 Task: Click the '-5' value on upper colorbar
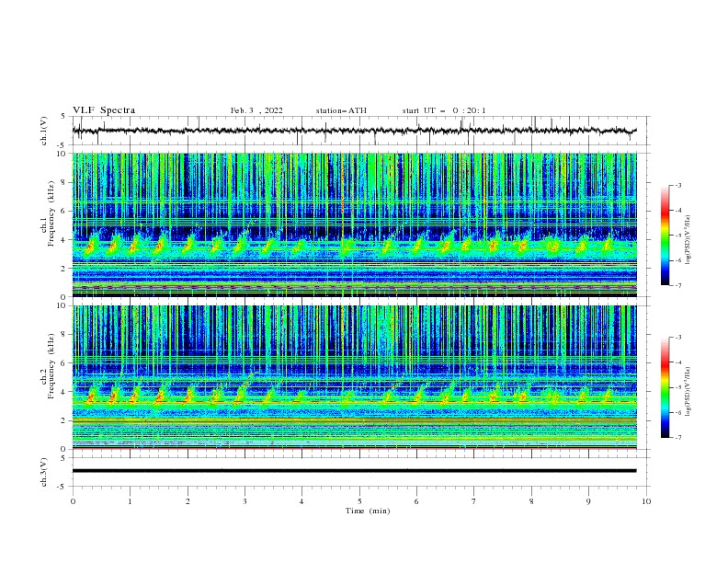click(x=677, y=236)
